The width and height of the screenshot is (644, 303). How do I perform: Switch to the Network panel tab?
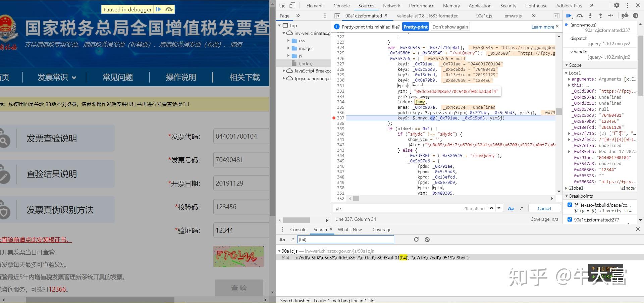[391, 5]
